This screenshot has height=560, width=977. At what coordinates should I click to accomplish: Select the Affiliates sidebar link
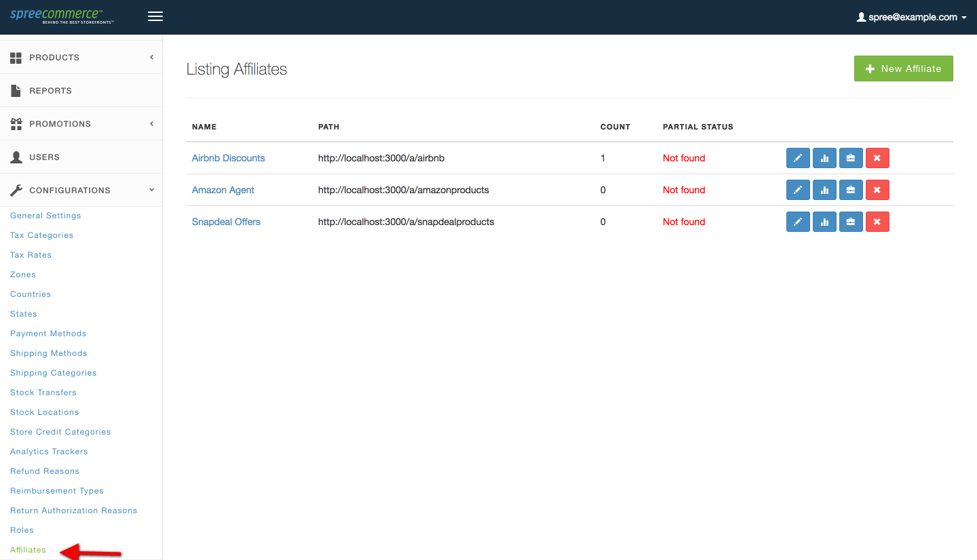[28, 550]
